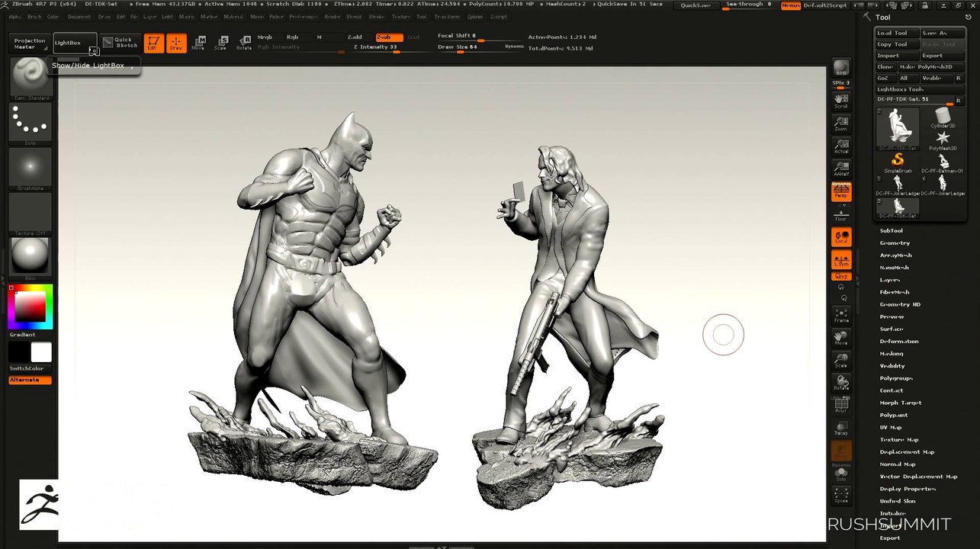Adjust the Draw Size slider
The width and height of the screenshot is (980, 549).
pos(480,48)
